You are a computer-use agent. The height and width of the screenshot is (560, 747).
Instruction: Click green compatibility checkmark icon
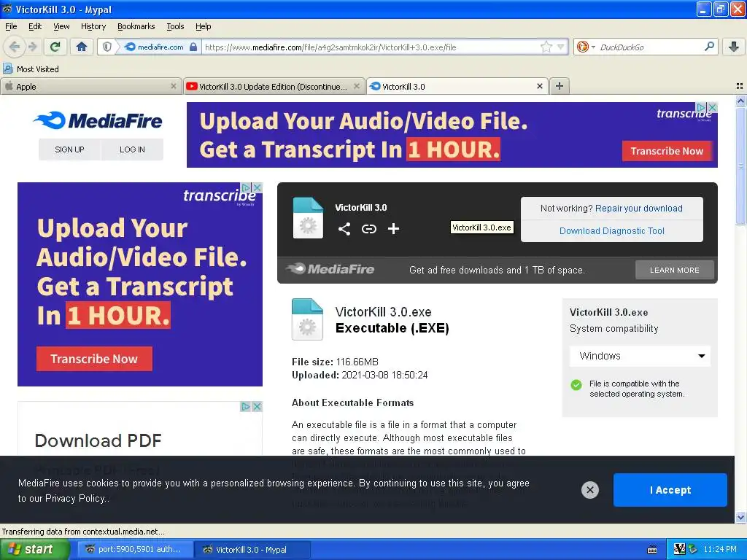point(576,385)
